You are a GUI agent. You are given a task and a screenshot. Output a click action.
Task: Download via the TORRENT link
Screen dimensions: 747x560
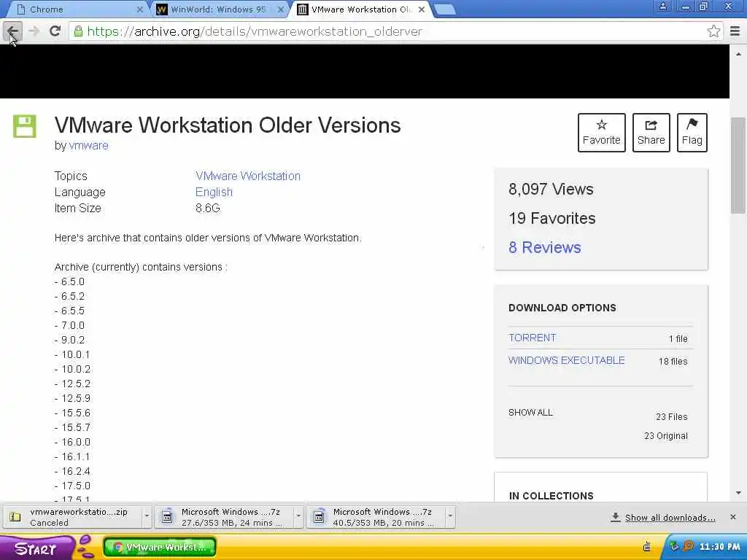tap(532, 338)
